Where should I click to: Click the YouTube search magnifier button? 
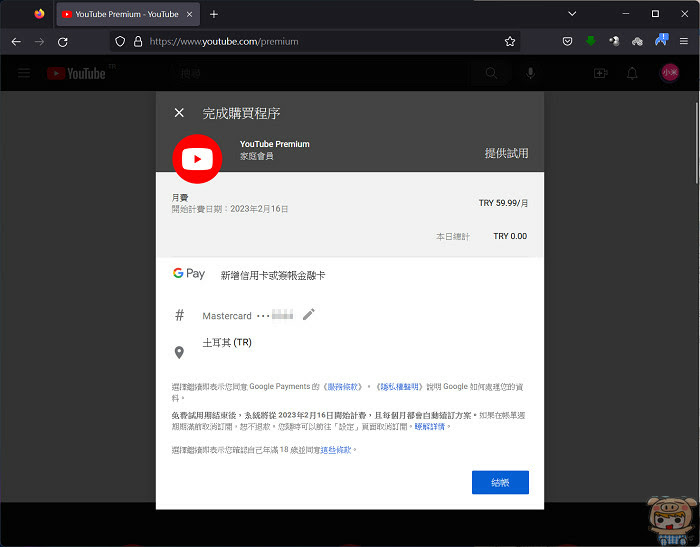(x=492, y=73)
